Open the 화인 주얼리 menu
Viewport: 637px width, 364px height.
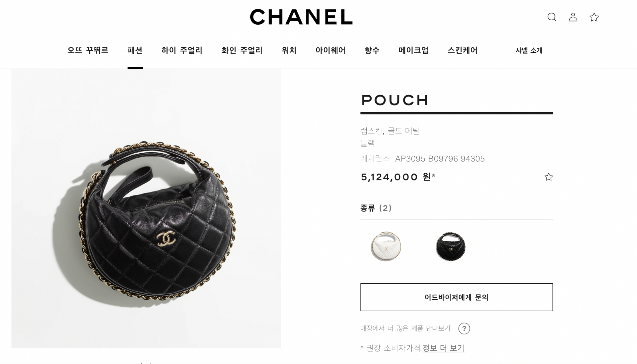pyautogui.click(x=242, y=50)
